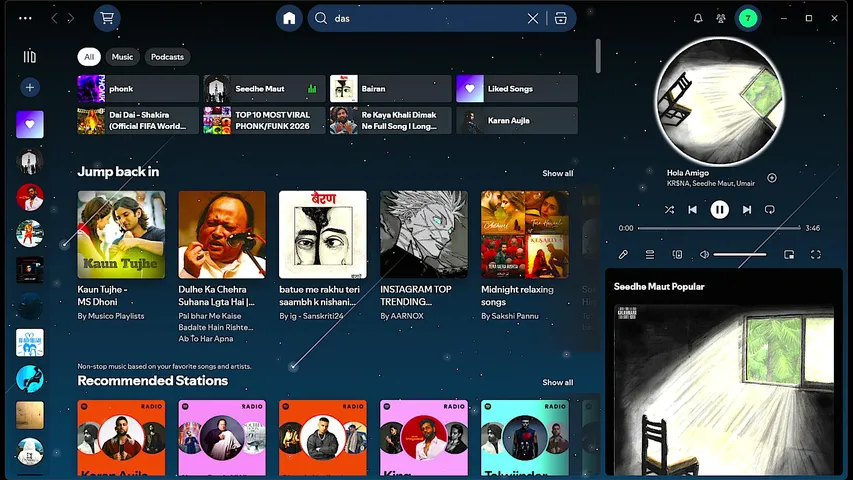Open notifications bell
Image resolution: width=853 pixels, height=480 pixels.
click(698, 18)
